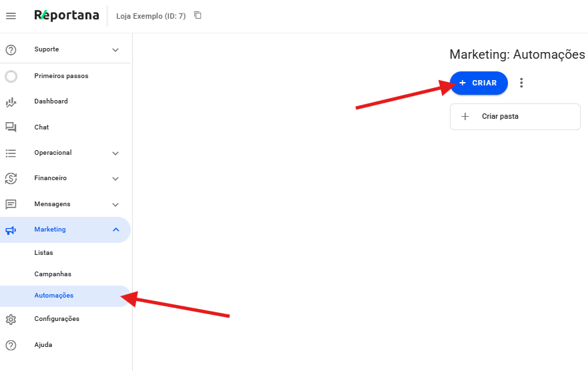588x371 pixels.
Task: Open the hamburger menu icon
Action: 11,16
